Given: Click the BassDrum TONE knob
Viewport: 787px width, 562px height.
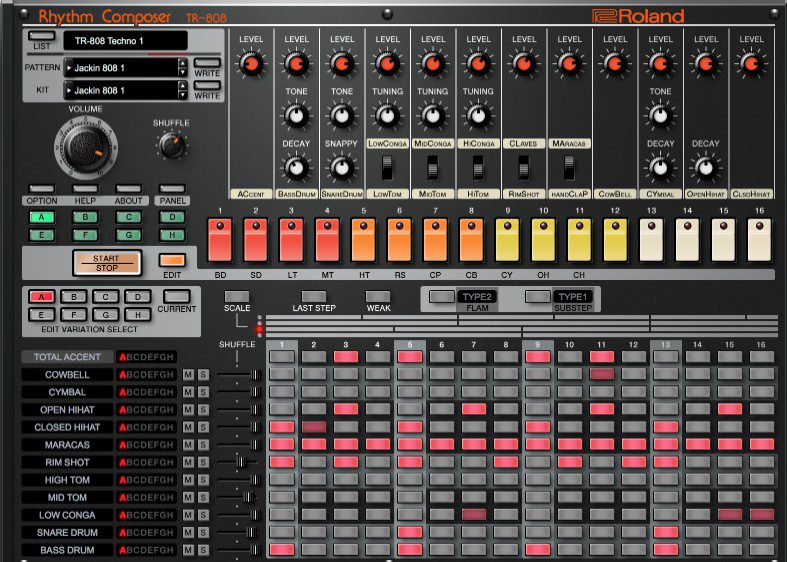Looking at the screenshot, I should click(x=297, y=115).
